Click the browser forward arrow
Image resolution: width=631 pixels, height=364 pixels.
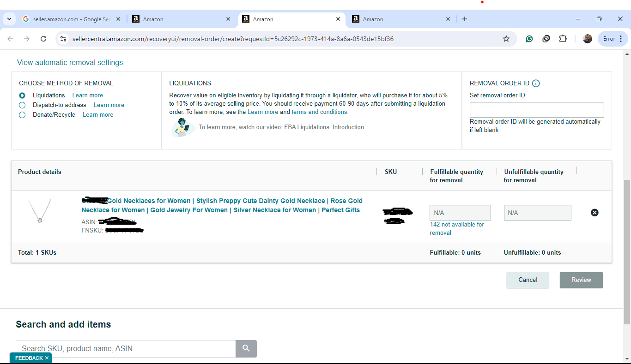point(27,39)
